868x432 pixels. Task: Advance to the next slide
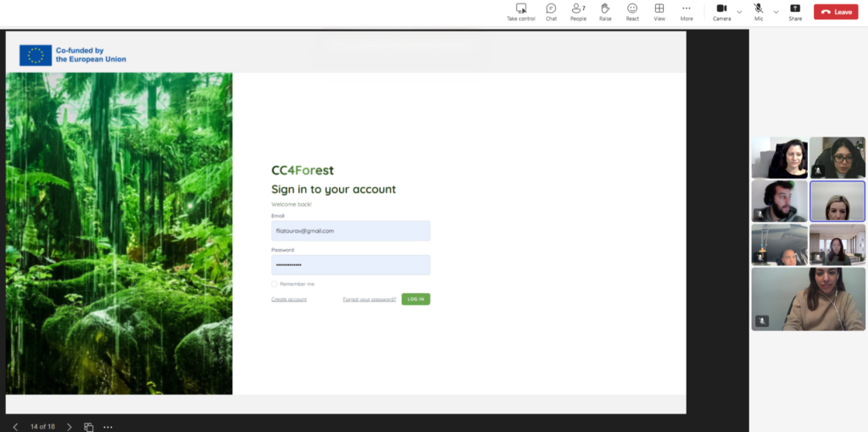click(70, 426)
